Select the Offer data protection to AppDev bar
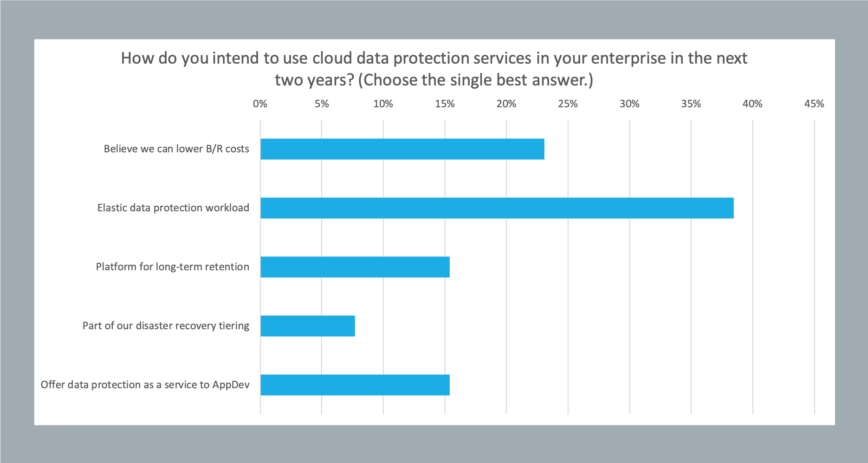 click(x=355, y=385)
